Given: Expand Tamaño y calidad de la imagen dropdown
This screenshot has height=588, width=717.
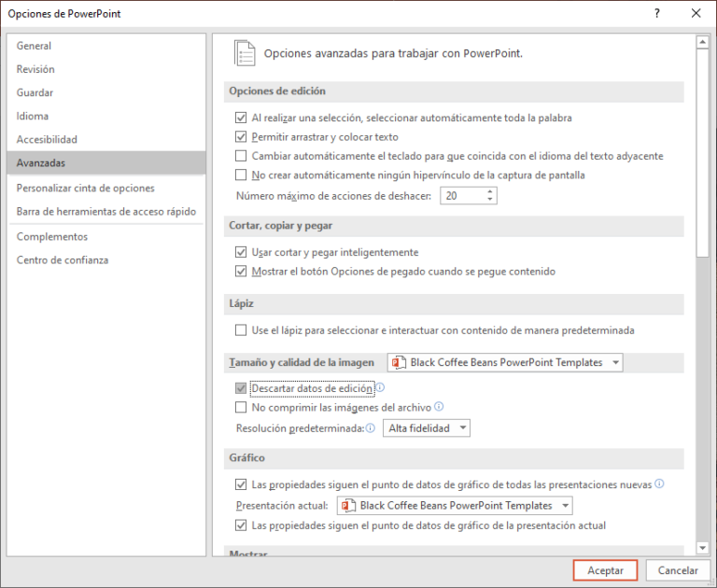Looking at the screenshot, I should pos(614,362).
